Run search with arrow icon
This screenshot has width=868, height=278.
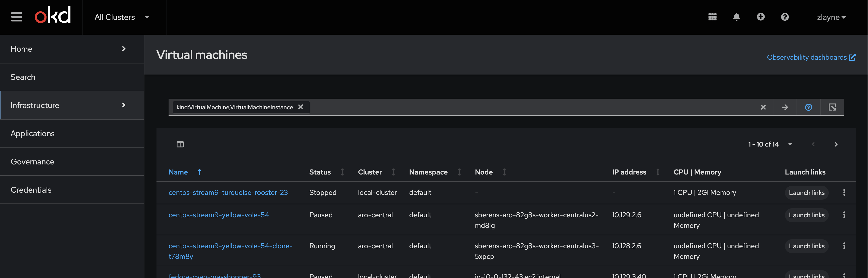[x=785, y=107]
